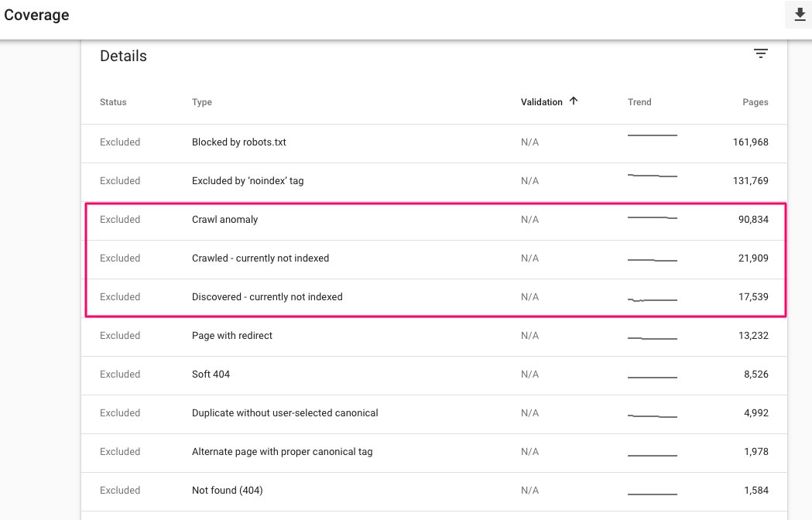
Task: Click trend sparkline for Discovered - currently not indexed
Action: point(652,300)
